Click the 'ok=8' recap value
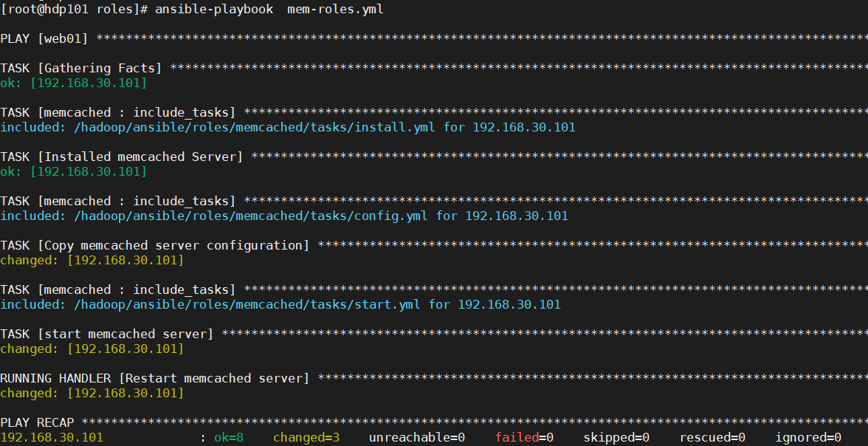The image size is (868, 446). 229,438
